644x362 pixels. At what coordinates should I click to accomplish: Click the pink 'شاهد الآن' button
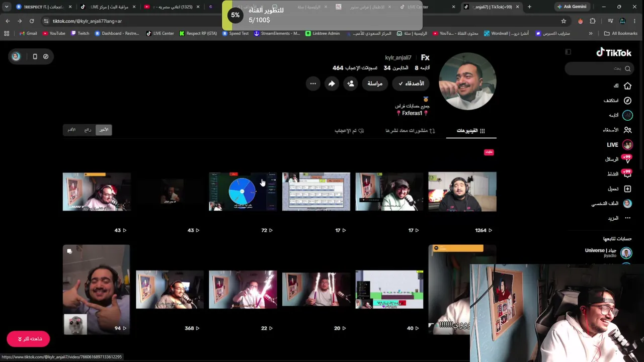(28, 339)
